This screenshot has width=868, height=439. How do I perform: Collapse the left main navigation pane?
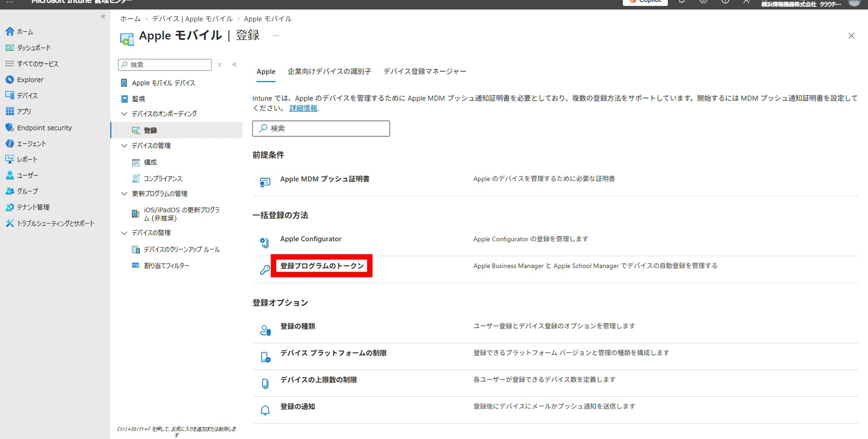(103, 16)
